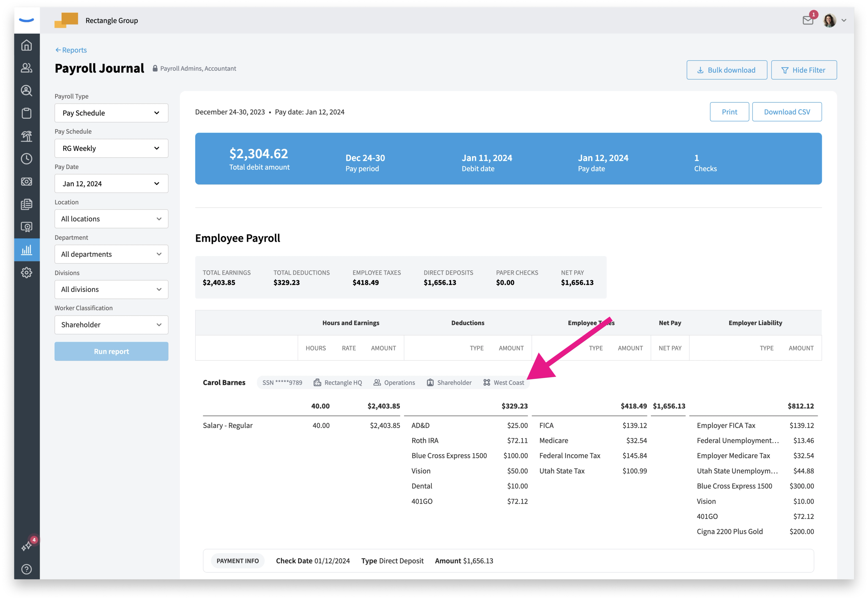868x600 pixels.
Task: Open the All departments dropdown
Action: click(x=111, y=254)
